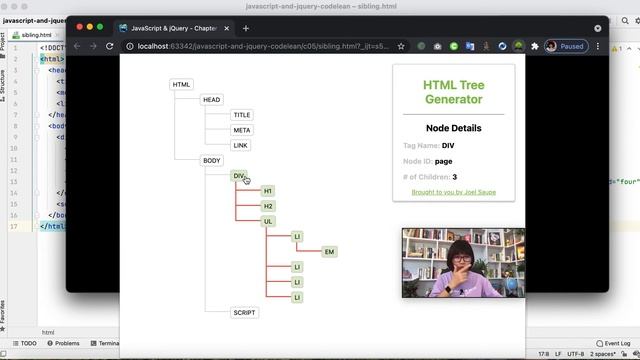The height and width of the screenshot is (360, 640).
Task: Open the Paused profile button
Action: tap(566, 46)
